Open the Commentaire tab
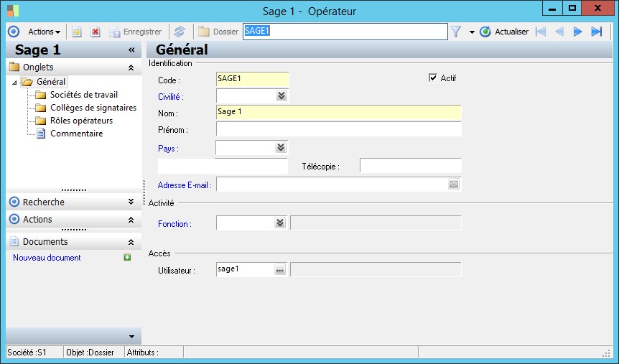This screenshot has height=364, width=619. point(77,134)
